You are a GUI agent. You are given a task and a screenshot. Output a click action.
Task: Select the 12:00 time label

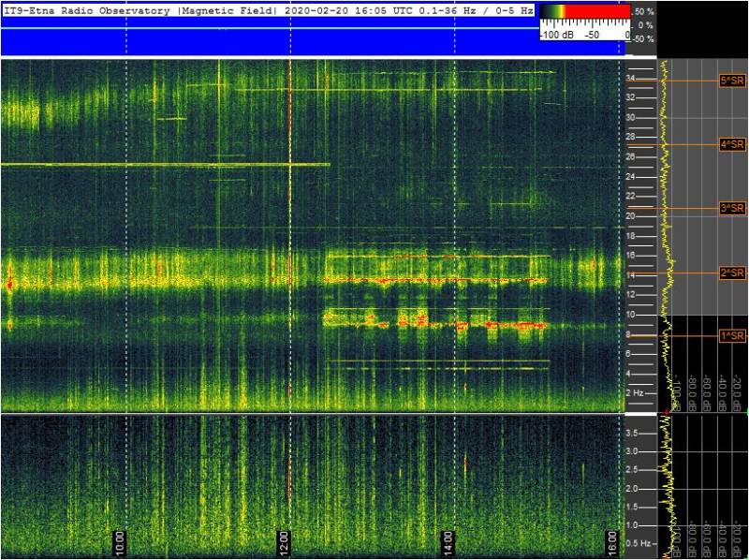(x=284, y=543)
